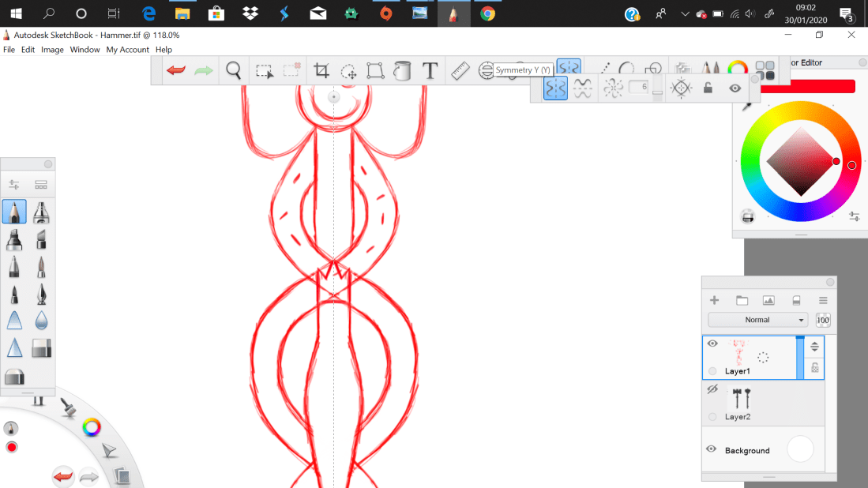868x488 pixels.
Task: Open the Magnifier zoom tool
Action: pos(233,69)
